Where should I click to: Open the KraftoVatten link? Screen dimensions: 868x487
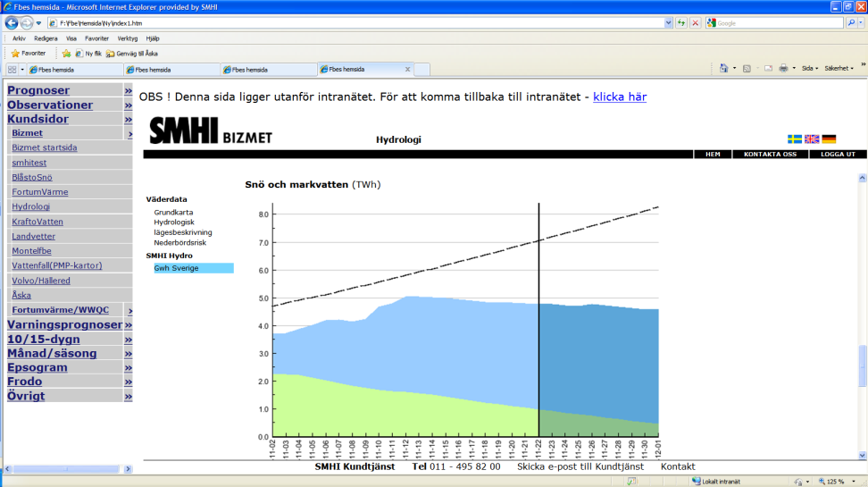[38, 221]
